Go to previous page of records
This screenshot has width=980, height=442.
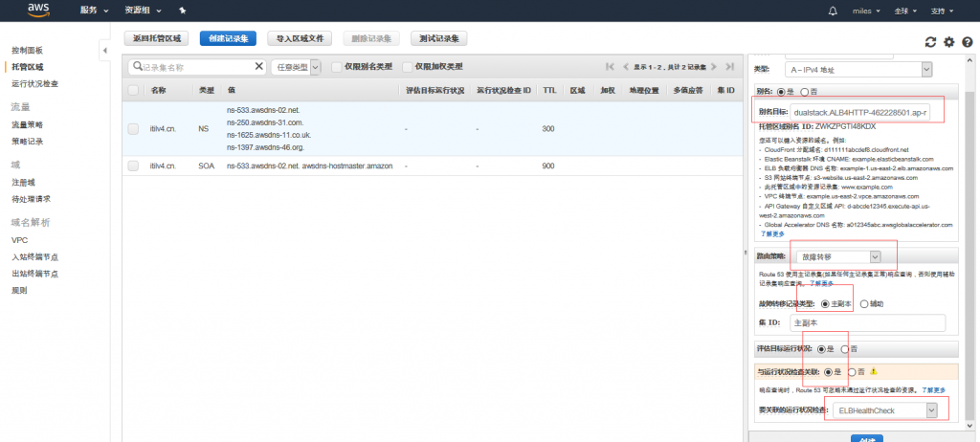pyautogui.click(x=625, y=67)
